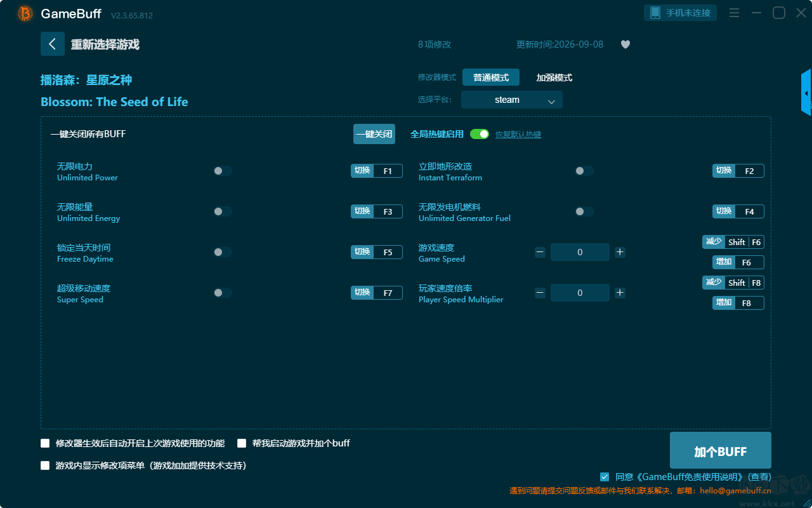The image size is (812, 508).
Task: Toggle Unlimited Energy switch
Action: tap(223, 211)
